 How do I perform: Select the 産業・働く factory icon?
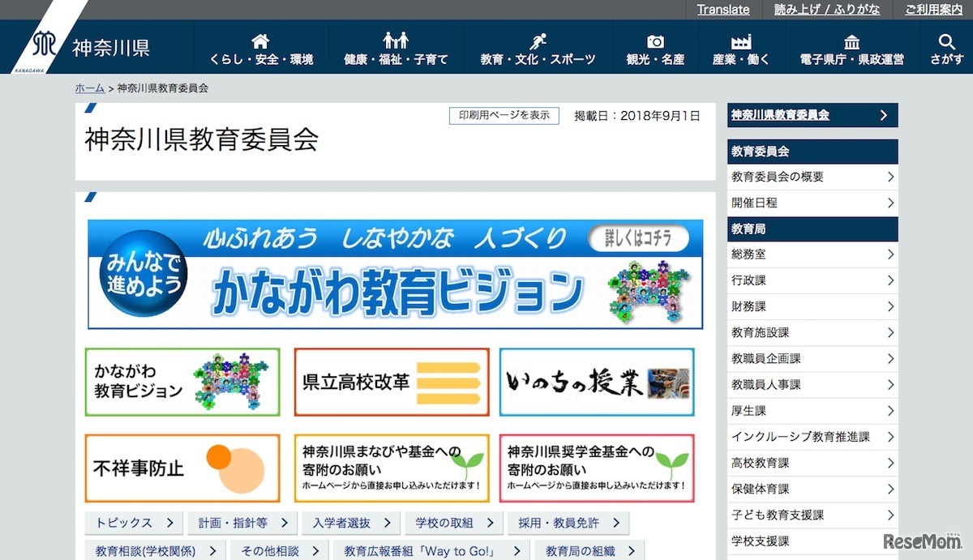click(x=740, y=39)
